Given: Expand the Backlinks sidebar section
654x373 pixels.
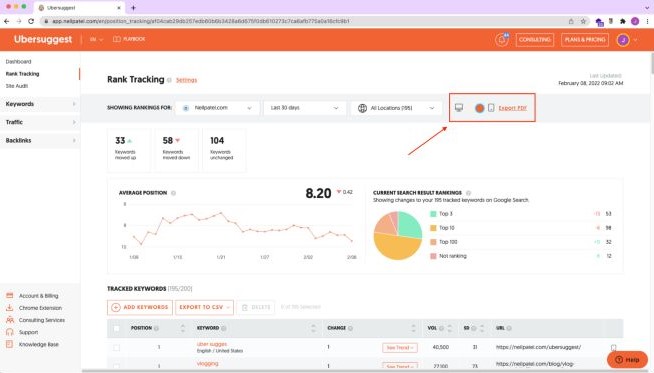Looking at the screenshot, I should [x=40, y=141].
